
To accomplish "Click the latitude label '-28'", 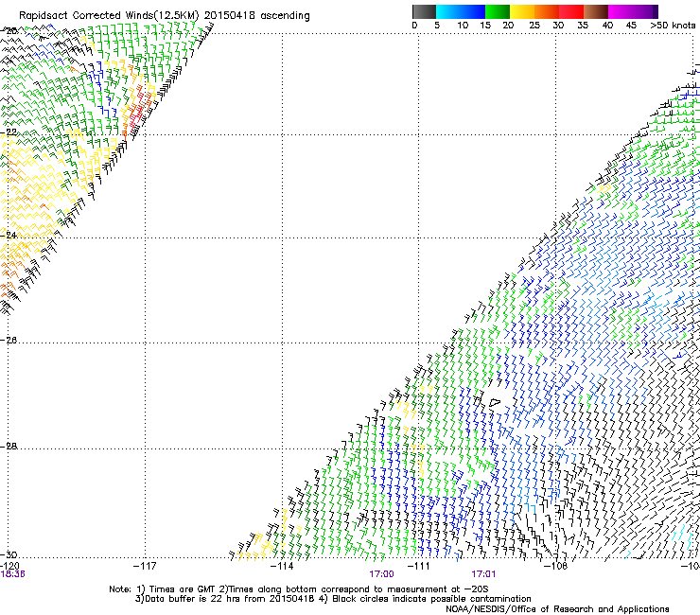I will [x=9, y=447].
